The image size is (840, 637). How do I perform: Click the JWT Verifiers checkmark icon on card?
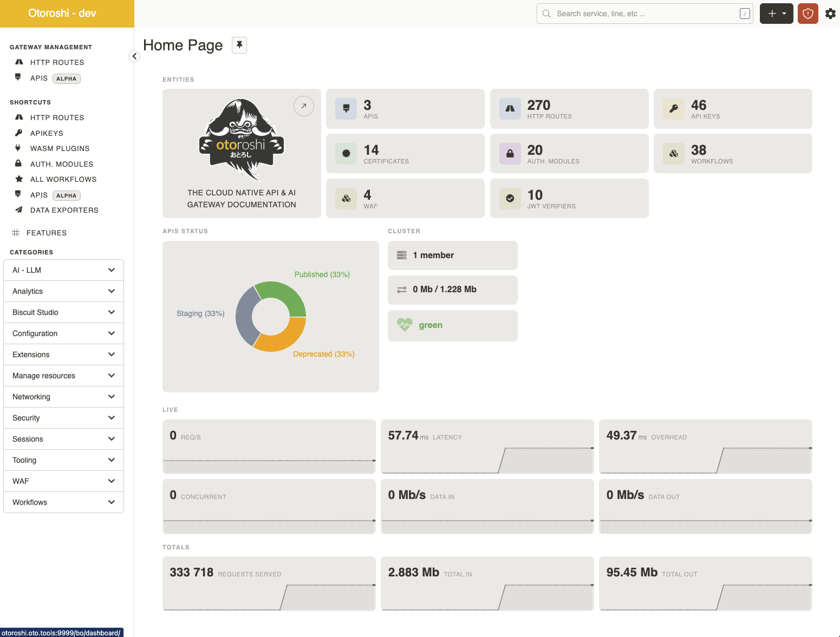click(510, 198)
